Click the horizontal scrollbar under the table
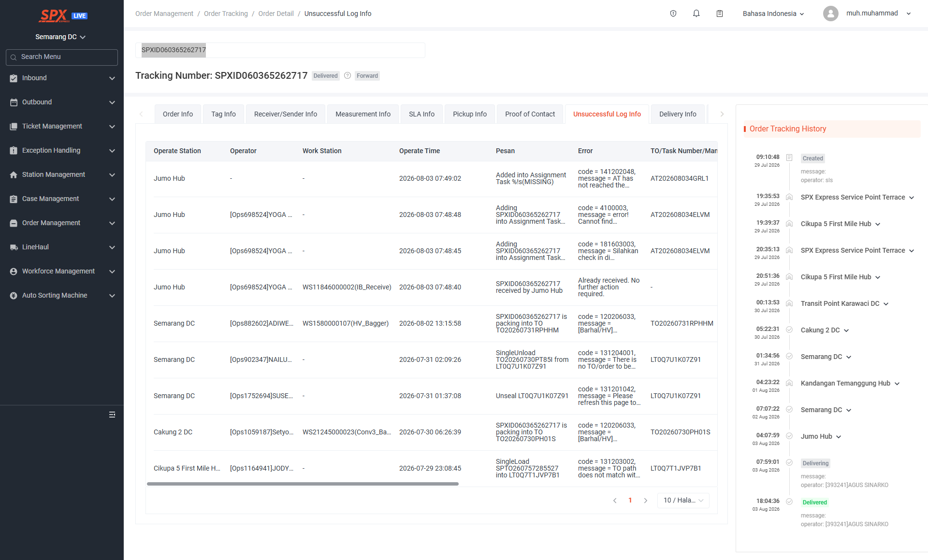This screenshot has height=560, width=928. click(303, 484)
